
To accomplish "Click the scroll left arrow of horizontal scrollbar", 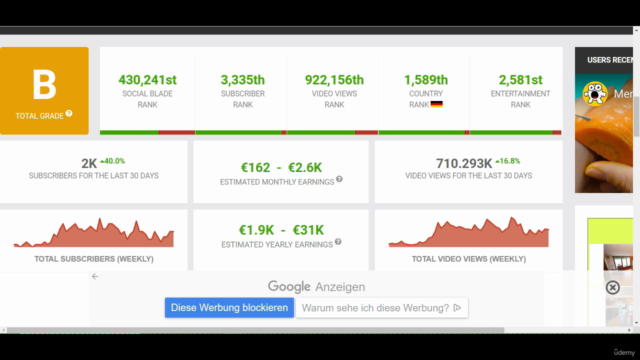I will click(3, 330).
